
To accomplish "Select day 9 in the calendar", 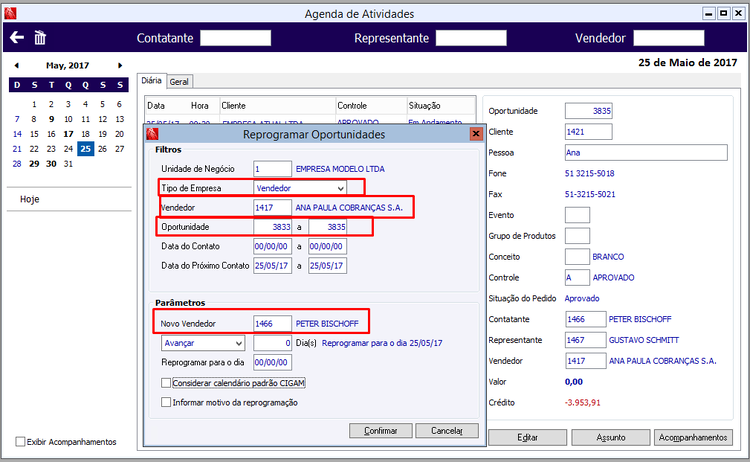I will [51, 119].
